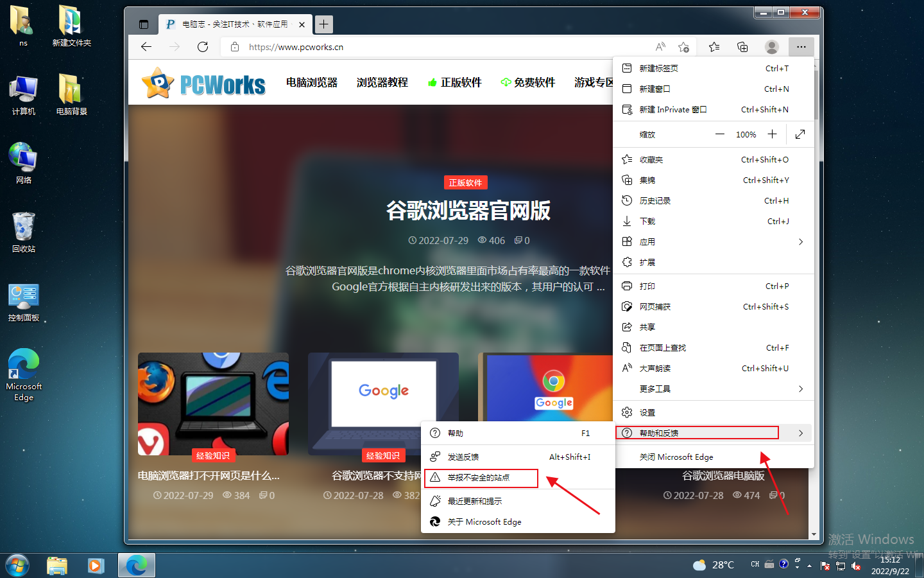Screen dimensions: 924x578
Task: Open the 谷歌浏览器电脑版 article title
Action: 723,476
